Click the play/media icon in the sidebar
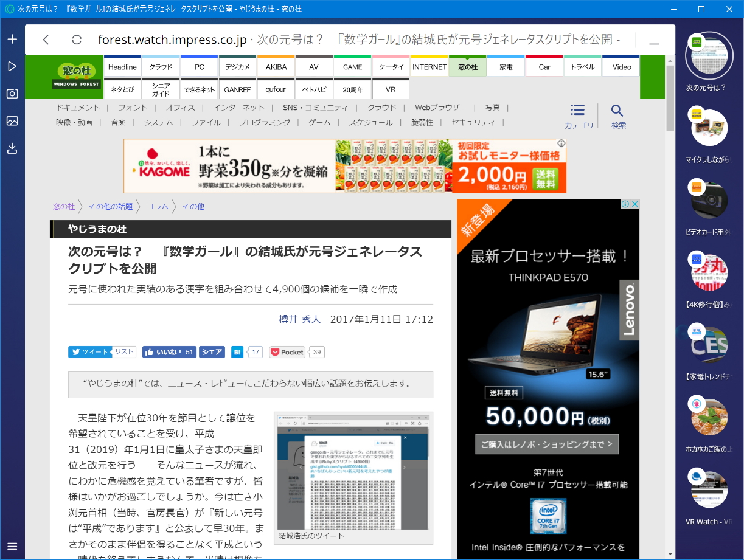This screenshot has width=744, height=560. [x=12, y=66]
